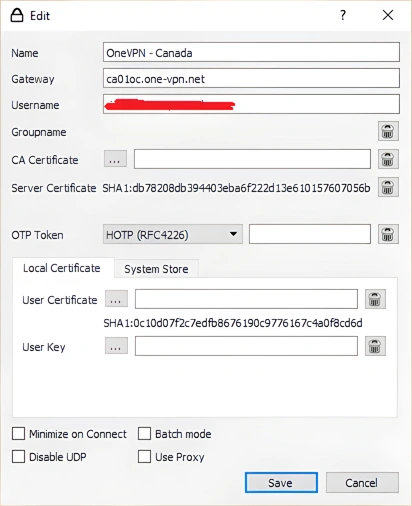
Task: Enable the Use Proxy checkbox
Action: [x=144, y=456]
